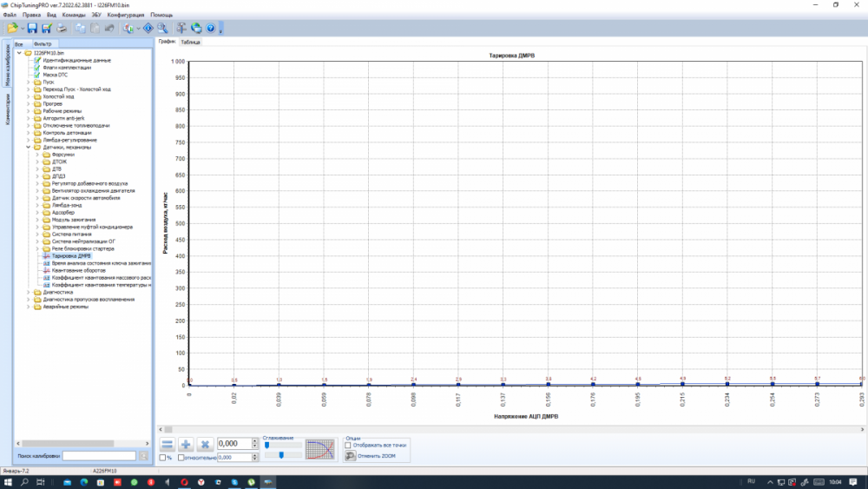Select Контроль детонации folder
Image resolution: width=868 pixels, height=489 pixels.
(67, 133)
